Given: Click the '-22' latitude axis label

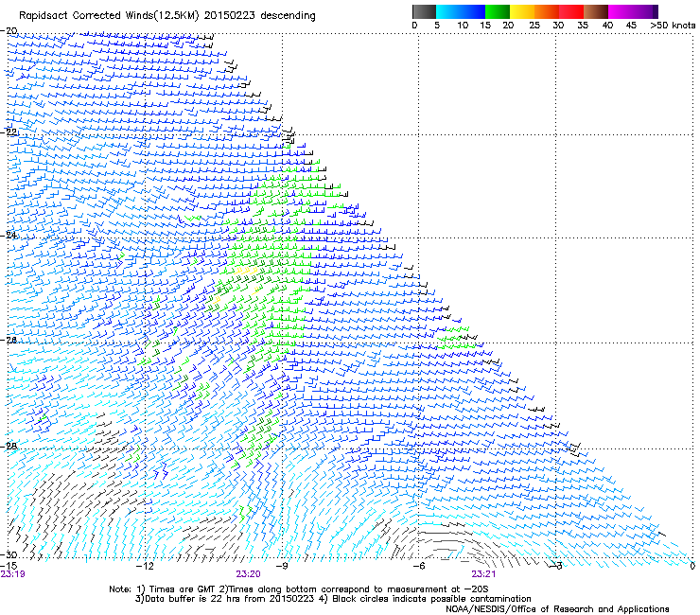Looking at the screenshot, I should tap(9, 132).
